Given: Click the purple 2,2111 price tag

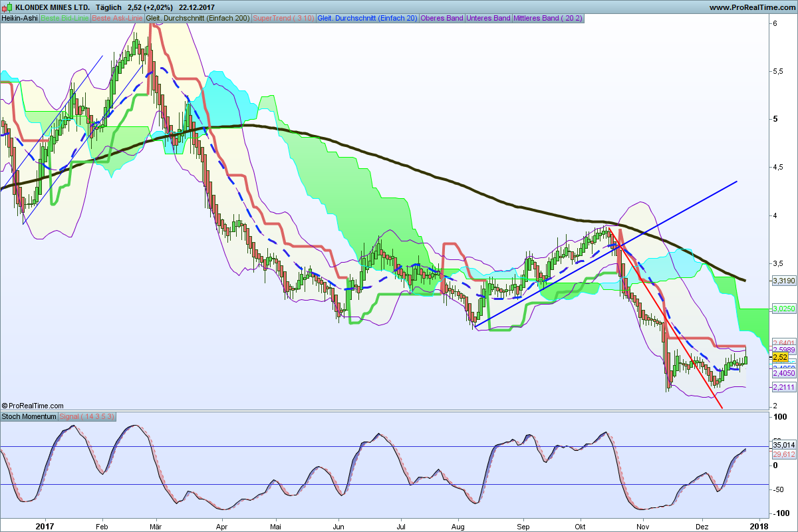Looking at the screenshot, I should tap(783, 386).
